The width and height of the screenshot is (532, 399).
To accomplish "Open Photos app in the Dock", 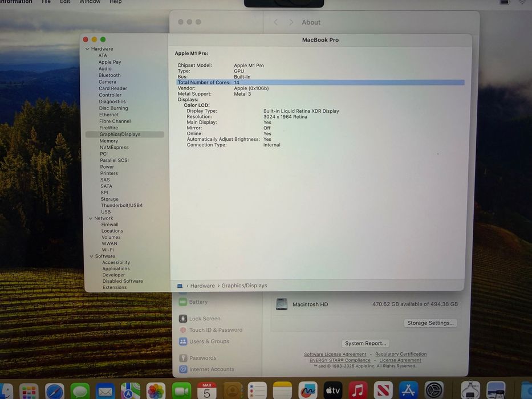I will [x=156, y=392].
